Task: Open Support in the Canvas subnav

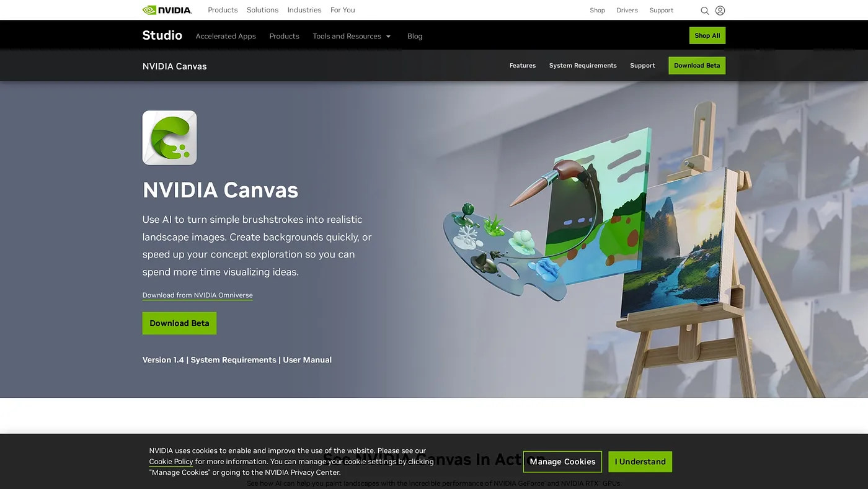Action: pyautogui.click(x=642, y=66)
